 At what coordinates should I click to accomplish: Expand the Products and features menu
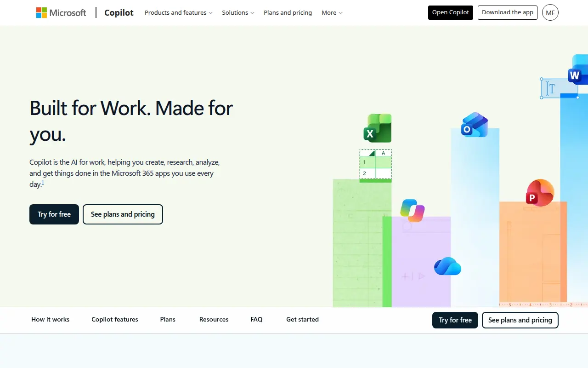[179, 13]
